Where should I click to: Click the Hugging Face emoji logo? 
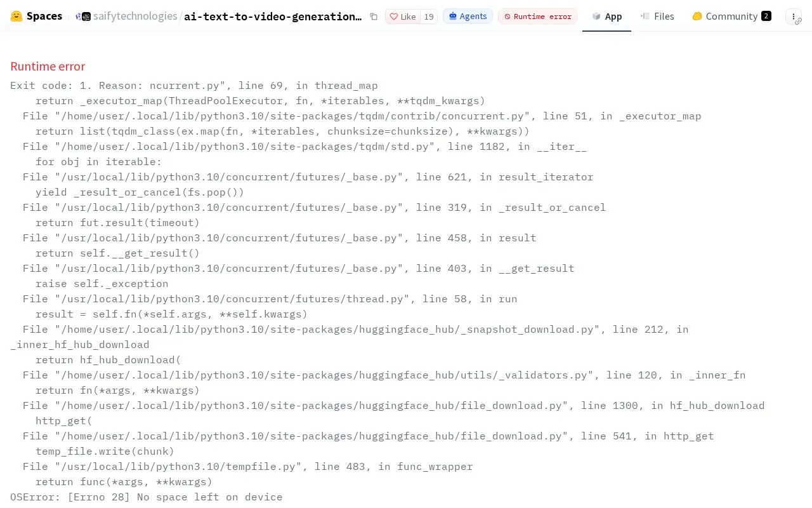tap(16, 17)
